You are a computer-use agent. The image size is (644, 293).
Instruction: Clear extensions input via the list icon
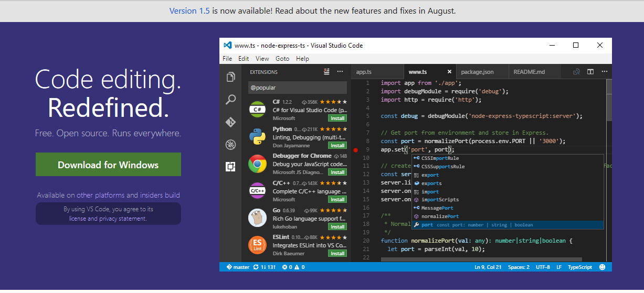pyautogui.click(x=327, y=72)
